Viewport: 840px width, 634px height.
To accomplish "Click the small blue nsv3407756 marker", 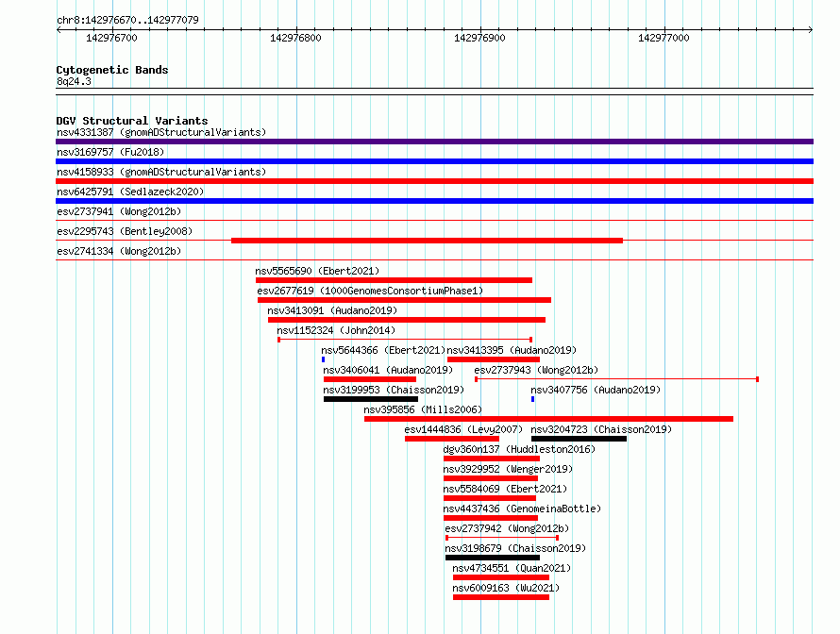I will (x=532, y=399).
